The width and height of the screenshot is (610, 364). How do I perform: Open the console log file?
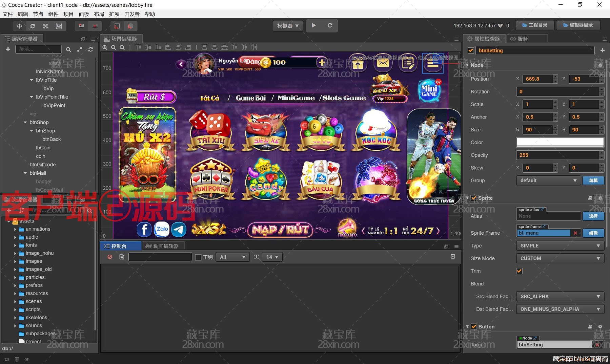click(x=122, y=257)
